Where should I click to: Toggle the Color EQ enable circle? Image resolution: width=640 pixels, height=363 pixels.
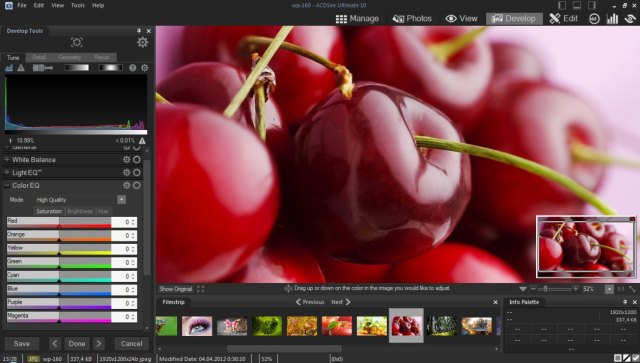tap(137, 185)
